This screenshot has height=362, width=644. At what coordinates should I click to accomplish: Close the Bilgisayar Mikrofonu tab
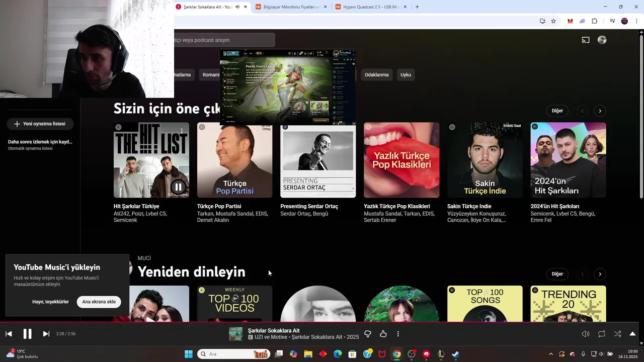pyautogui.click(x=326, y=7)
